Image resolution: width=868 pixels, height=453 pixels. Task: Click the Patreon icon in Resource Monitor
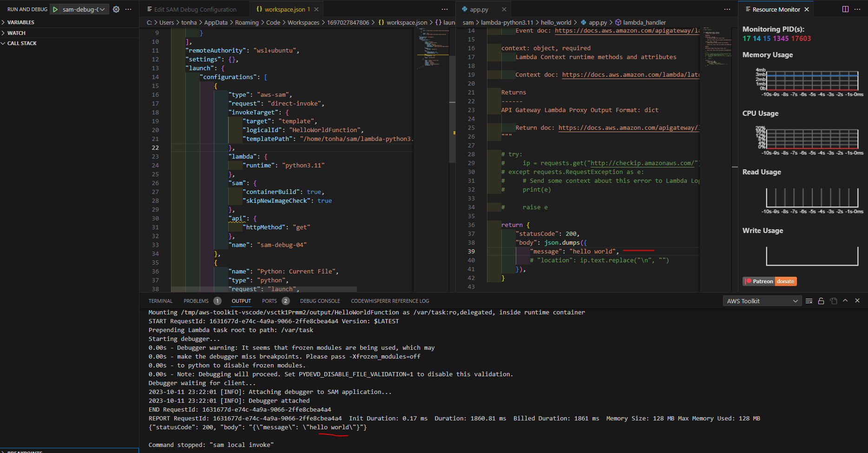point(749,281)
